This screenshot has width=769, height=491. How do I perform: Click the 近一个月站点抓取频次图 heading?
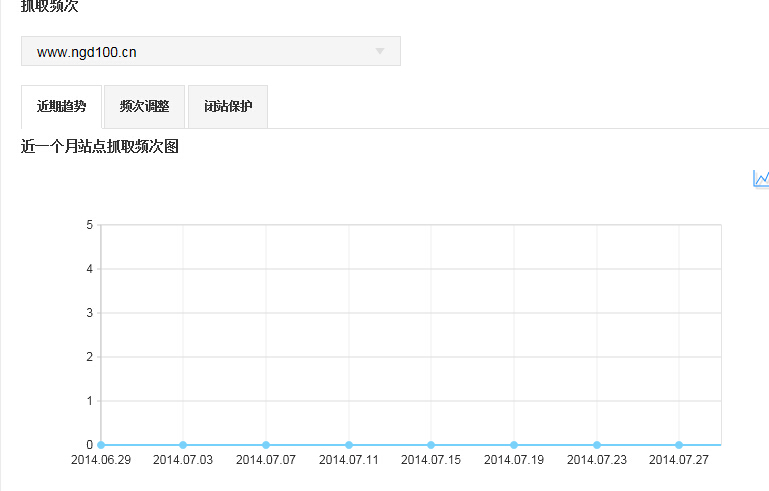pos(100,146)
